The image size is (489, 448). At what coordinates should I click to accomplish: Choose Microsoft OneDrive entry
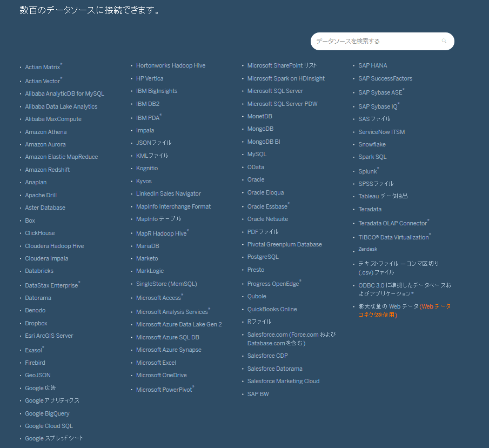tap(161, 375)
